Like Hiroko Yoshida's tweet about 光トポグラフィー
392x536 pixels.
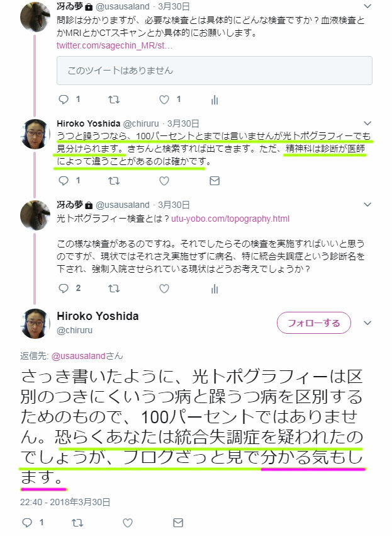pos(164,181)
